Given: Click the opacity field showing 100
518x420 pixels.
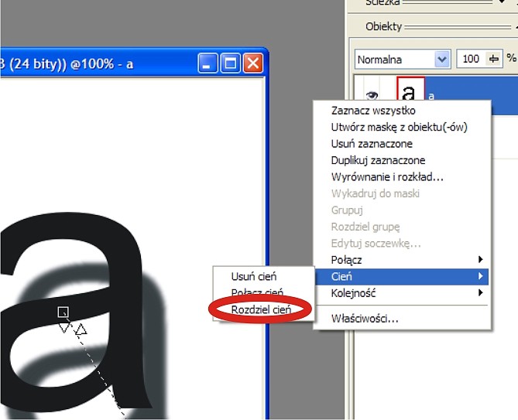Looking at the screenshot, I should (x=470, y=60).
